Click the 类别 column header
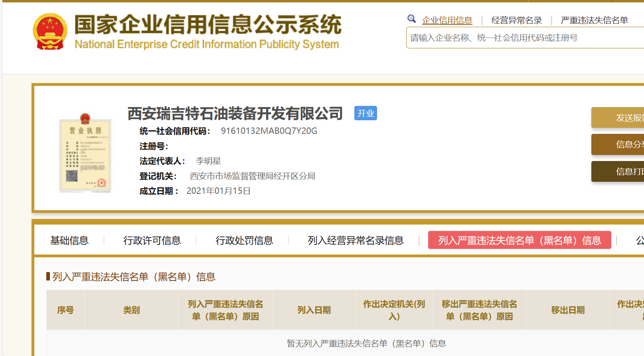The image size is (644, 356). (x=131, y=310)
